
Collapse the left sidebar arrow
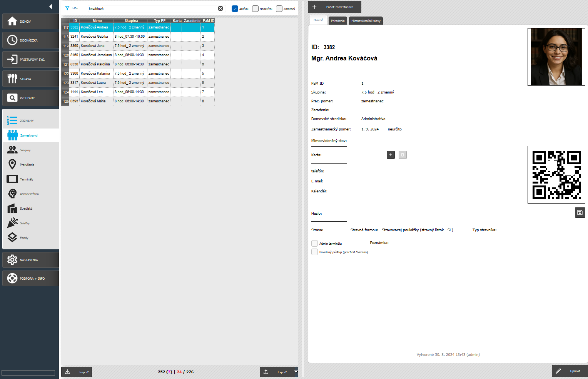click(x=50, y=7)
